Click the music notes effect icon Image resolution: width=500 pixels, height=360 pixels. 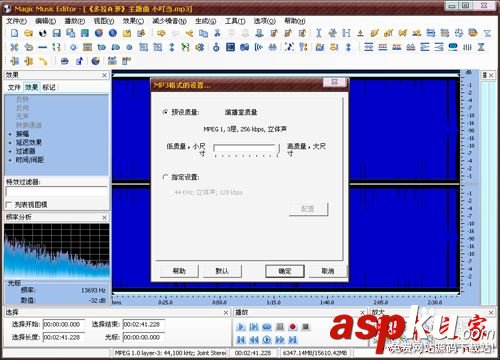tap(289, 47)
